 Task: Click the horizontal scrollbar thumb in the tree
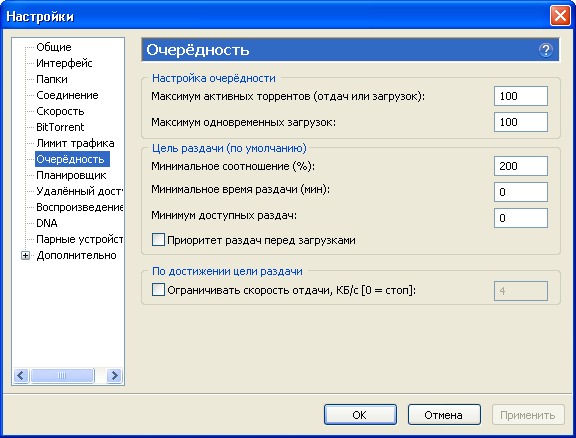click(x=62, y=376)
